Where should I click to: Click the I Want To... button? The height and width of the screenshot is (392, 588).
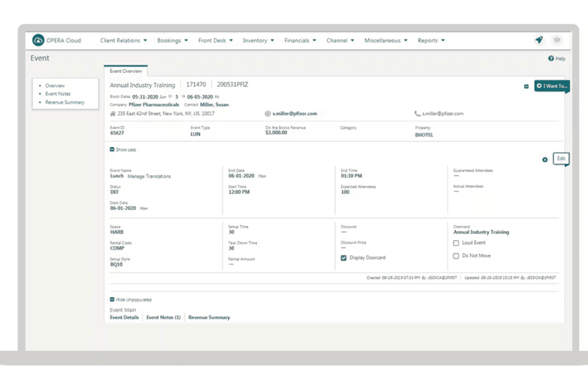pyautogui.click(x=552, y=86)
